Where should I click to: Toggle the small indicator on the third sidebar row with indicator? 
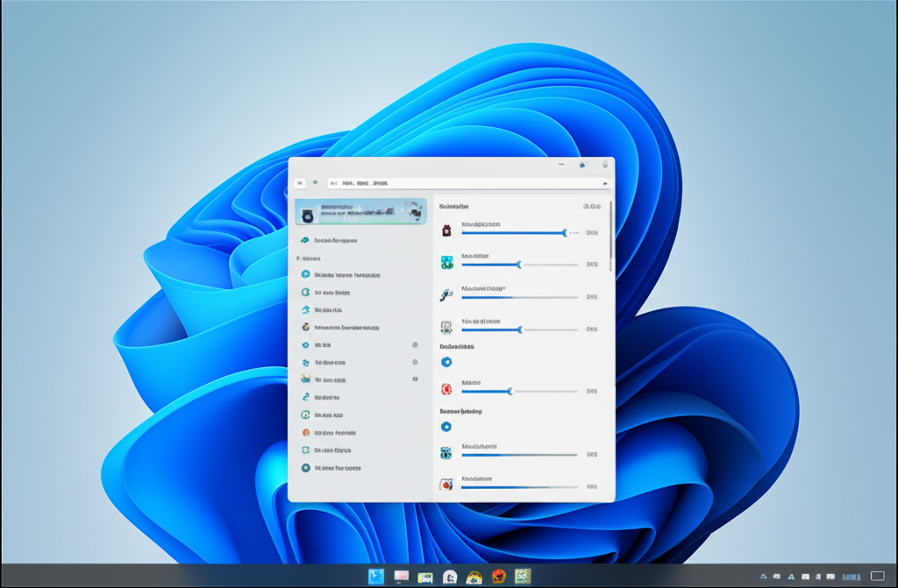[x=415, y=379]
